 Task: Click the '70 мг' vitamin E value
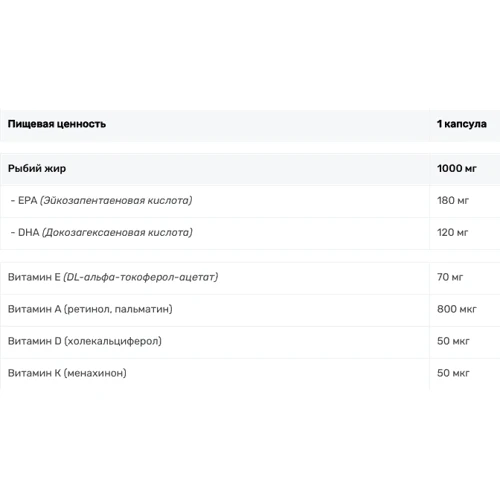point(450,277)
